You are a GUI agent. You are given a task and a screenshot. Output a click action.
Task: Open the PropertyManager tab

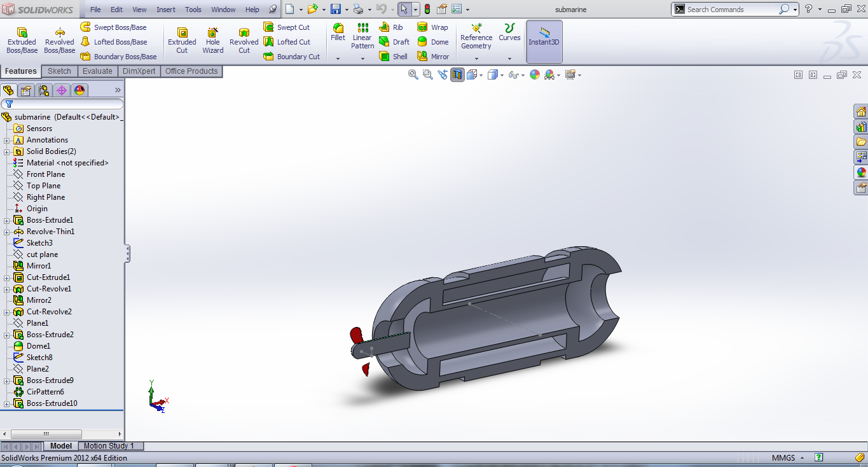point(25,90)
